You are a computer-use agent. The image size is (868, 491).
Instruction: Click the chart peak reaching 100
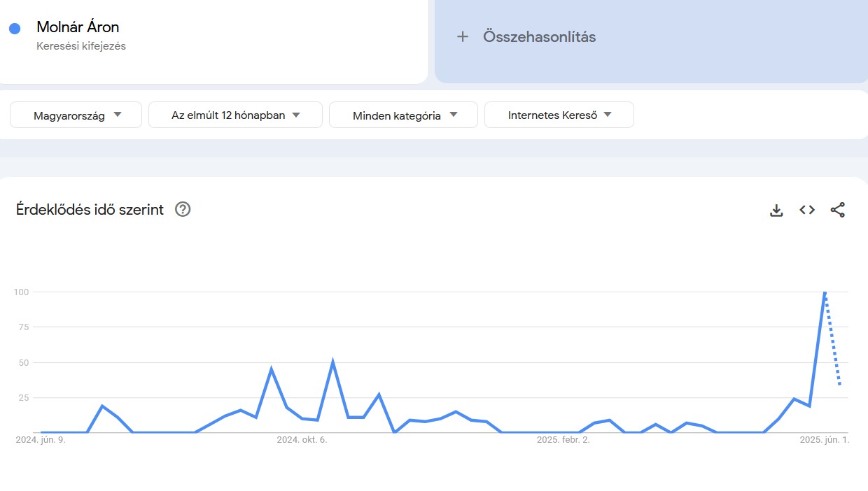[825, 292]
